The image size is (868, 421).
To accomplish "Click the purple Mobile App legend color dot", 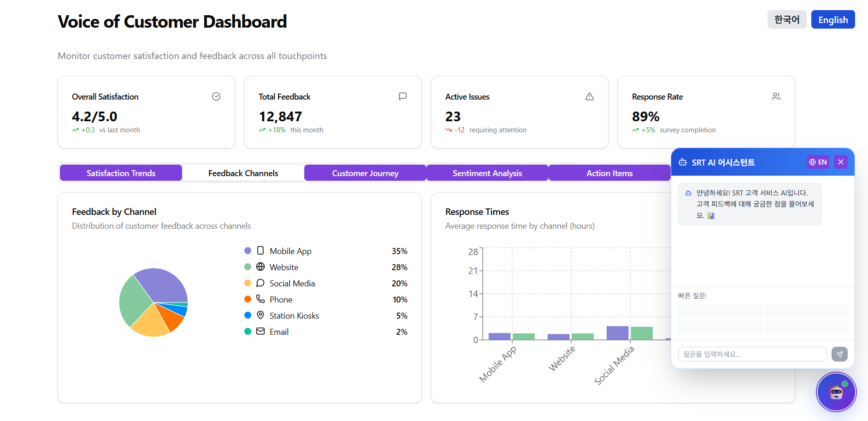I will point(248,251).
